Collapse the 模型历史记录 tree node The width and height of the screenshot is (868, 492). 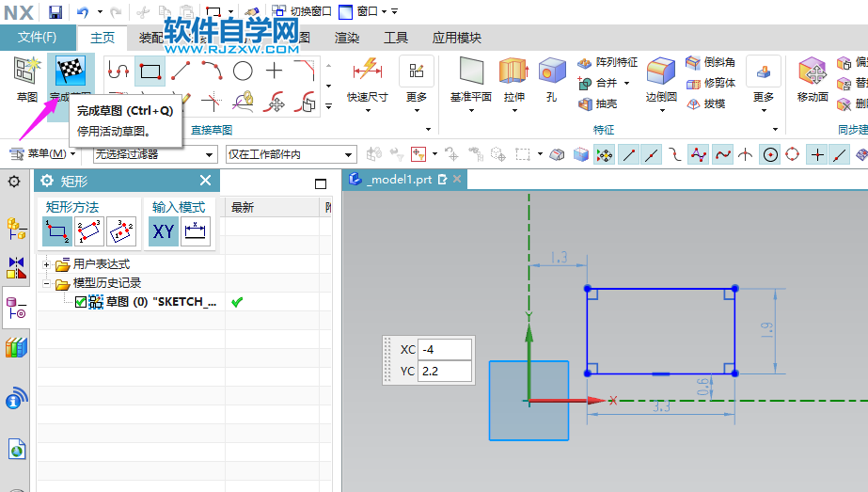click(x=47, y=283)
